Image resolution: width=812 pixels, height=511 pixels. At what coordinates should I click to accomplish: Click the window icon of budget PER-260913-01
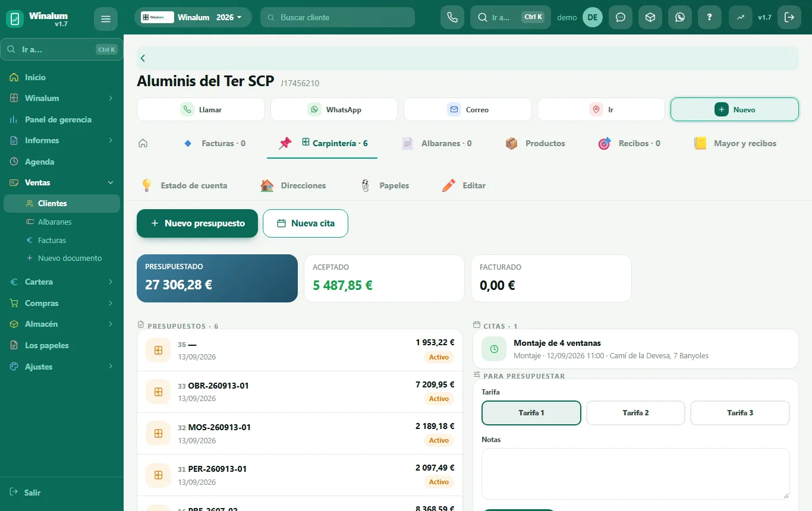158,475
